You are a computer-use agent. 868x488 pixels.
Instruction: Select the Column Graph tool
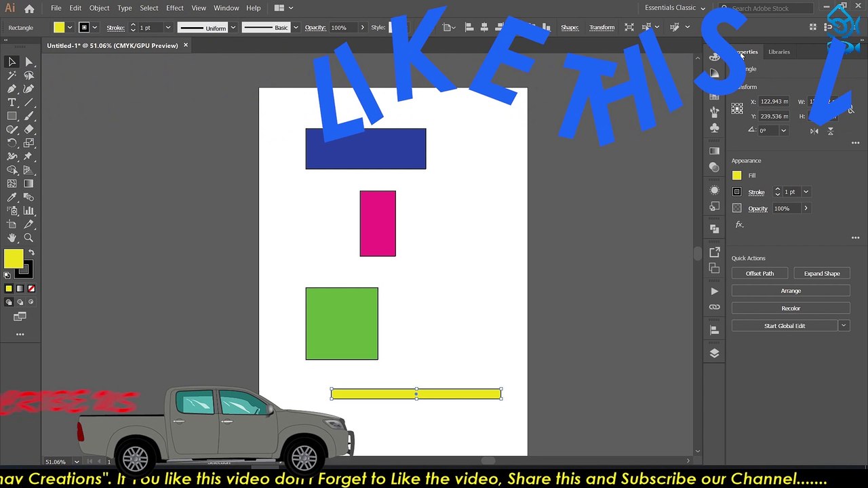28,211
